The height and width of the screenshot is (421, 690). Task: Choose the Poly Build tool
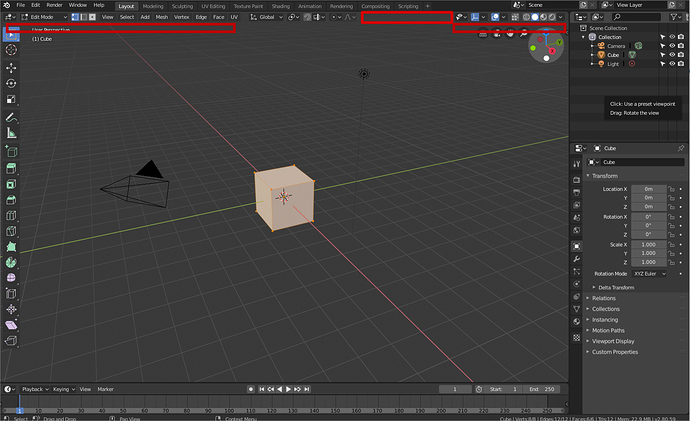(x=11, y=247)
